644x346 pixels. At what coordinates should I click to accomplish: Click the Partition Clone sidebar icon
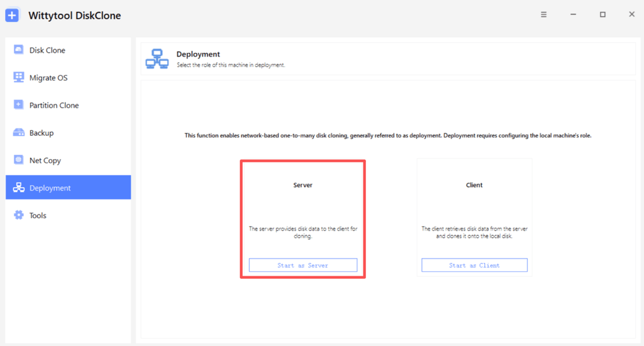tap(18, 105)
